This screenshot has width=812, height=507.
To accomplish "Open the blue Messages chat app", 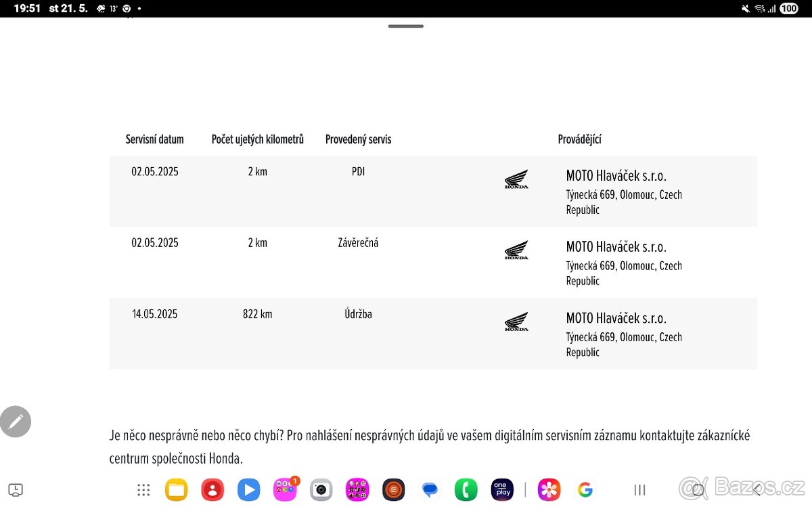I will pos(429,489).
